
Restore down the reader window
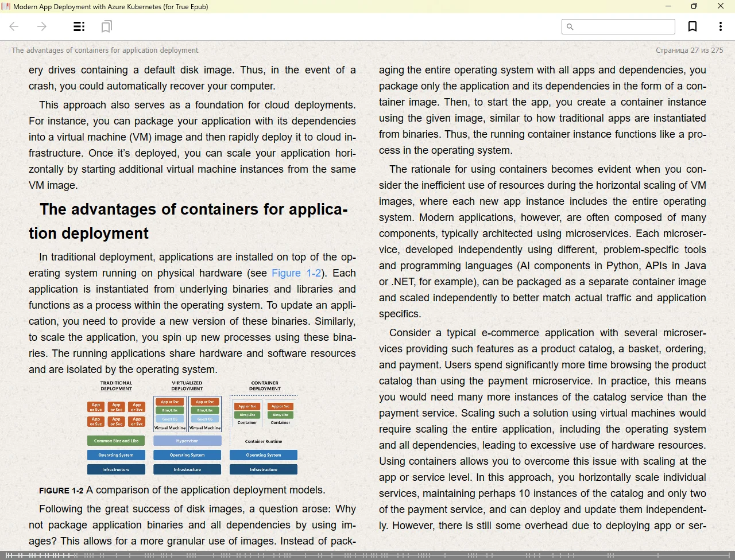click(x=694, y=6)
